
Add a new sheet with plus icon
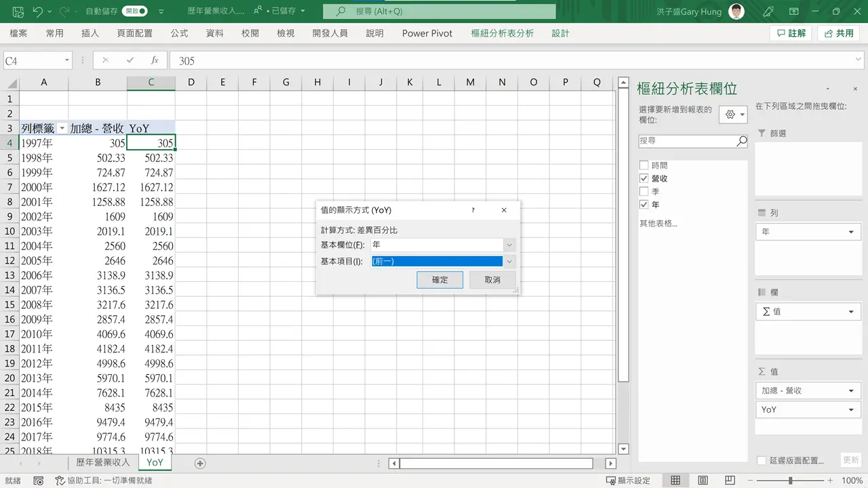(x=200, y=463)
